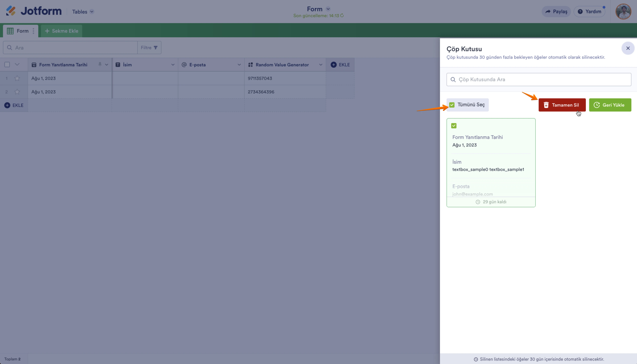Viewport: 637px width, 364px height.
Task: Click the pin icon on Form Yanıtlanma Tarihi column
Action: (100, 65)
